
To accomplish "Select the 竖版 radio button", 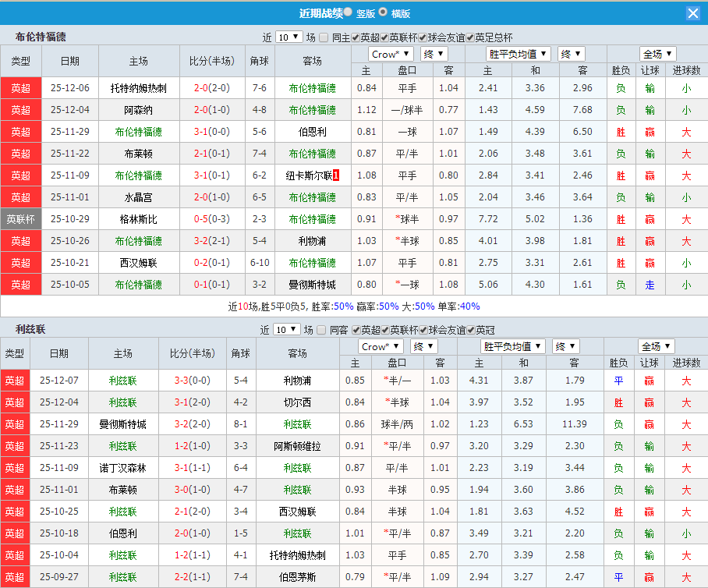I will (349, 13).
